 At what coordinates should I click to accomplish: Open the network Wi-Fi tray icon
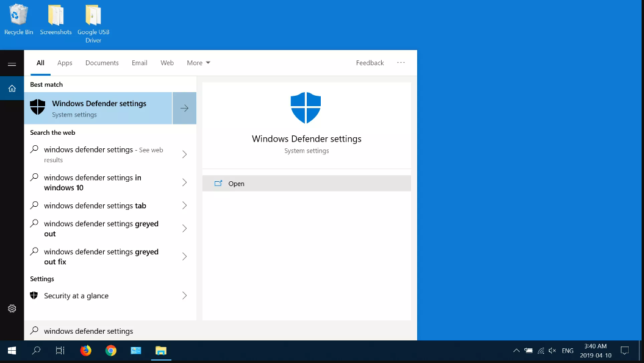541,351
